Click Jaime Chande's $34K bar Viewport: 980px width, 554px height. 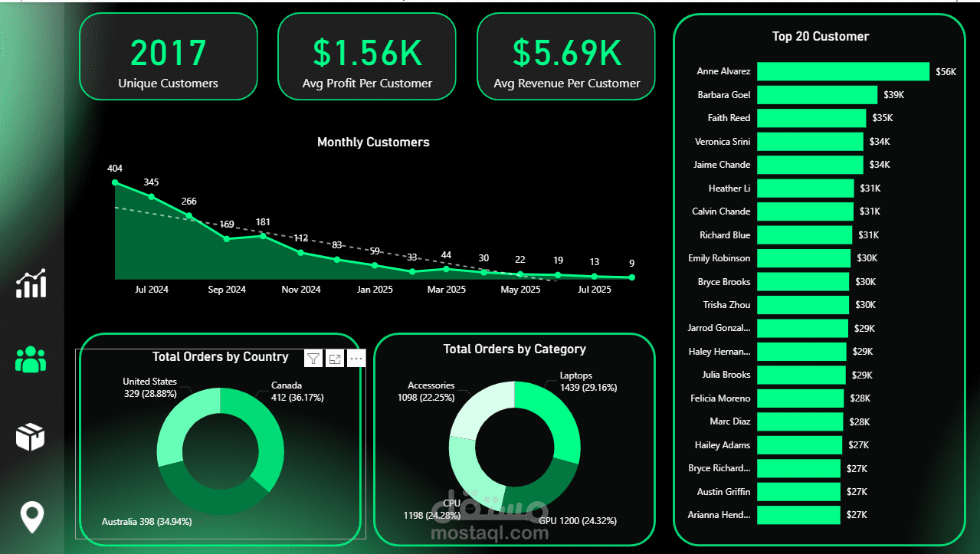click(x=810, y=165)
